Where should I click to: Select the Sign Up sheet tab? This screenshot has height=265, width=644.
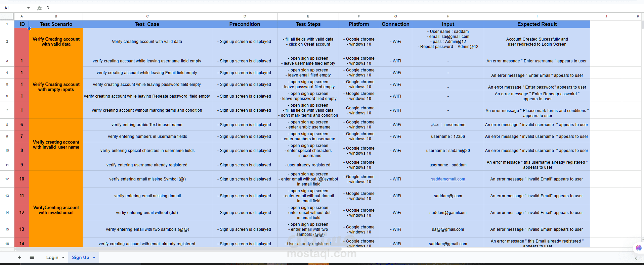click(x=80, y=257)
